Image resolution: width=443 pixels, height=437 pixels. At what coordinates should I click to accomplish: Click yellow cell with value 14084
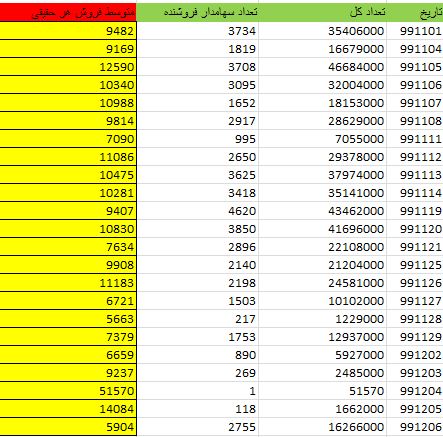tap(68, 409)
